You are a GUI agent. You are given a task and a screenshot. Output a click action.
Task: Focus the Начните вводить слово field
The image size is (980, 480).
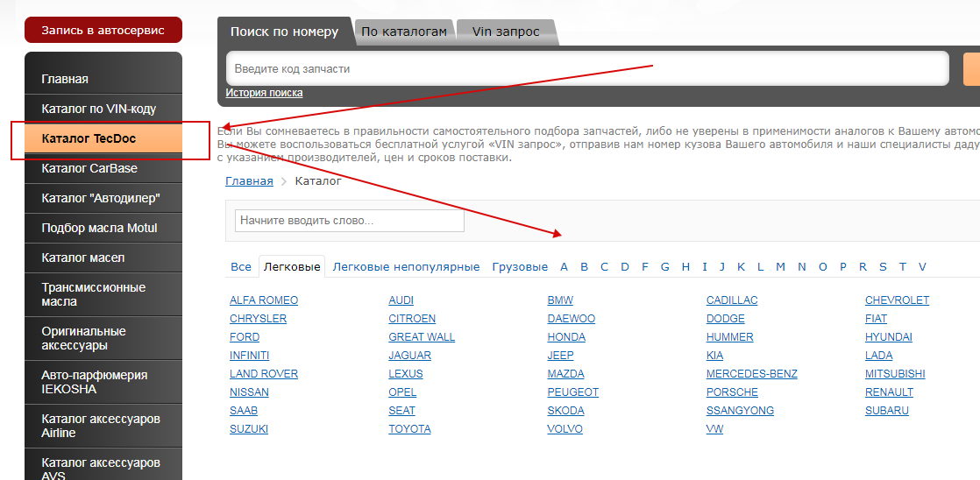point(350,221)
